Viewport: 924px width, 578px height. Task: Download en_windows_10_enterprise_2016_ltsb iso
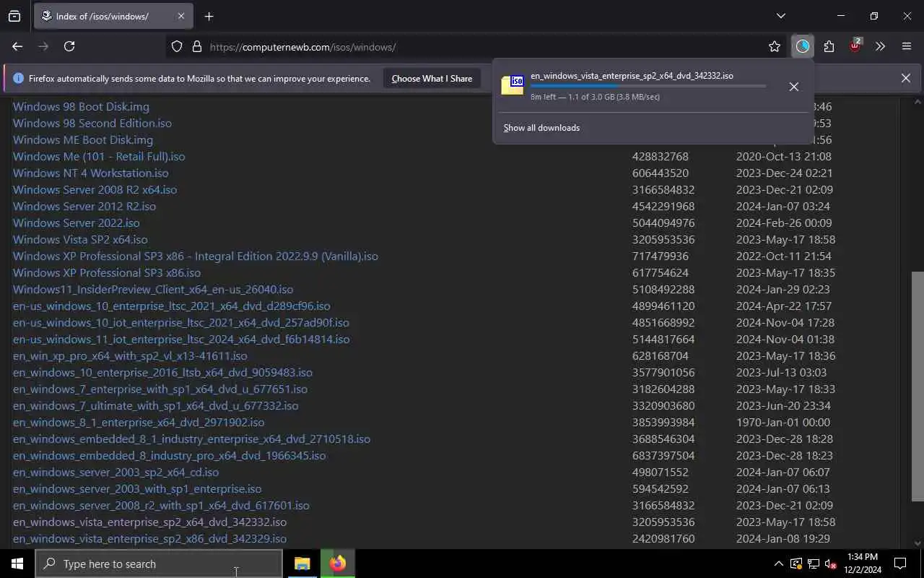[162, 372]
